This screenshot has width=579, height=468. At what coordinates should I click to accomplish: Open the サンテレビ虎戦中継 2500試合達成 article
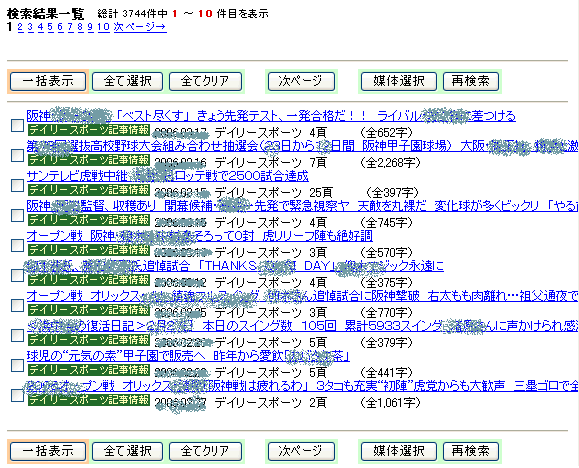[168, 176]
